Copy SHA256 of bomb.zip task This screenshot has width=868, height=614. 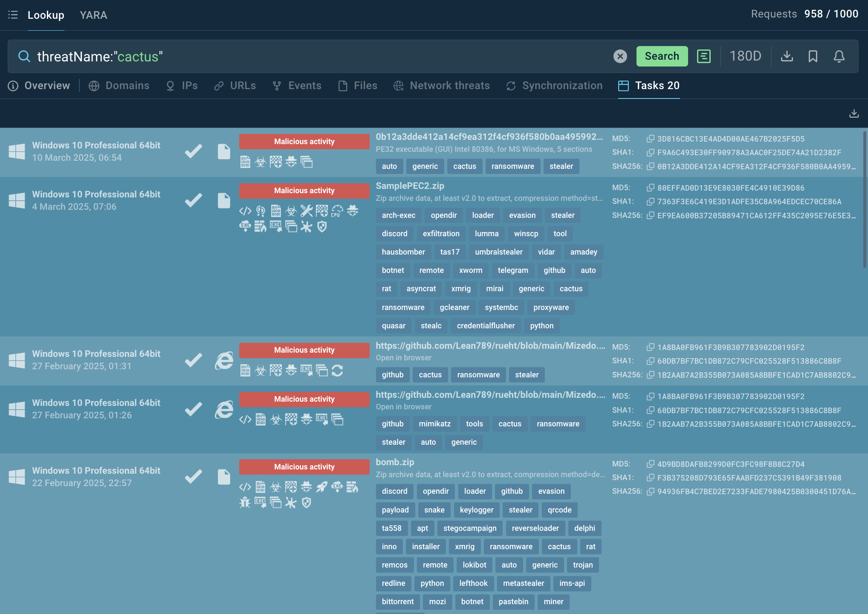[x=651, y=492]
